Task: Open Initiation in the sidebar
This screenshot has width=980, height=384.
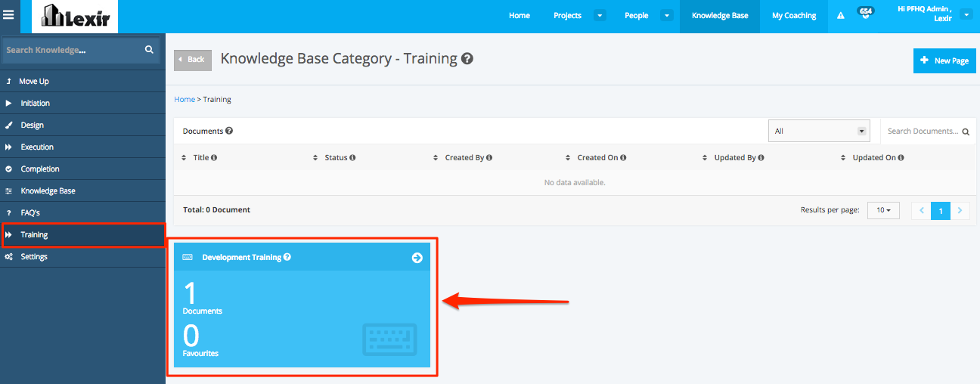Action: click(x=82, y=103)
